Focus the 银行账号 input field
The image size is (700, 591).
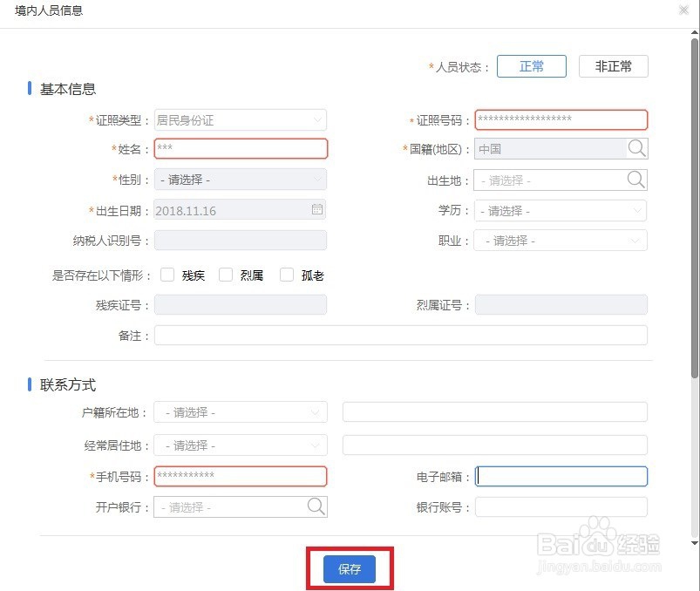561,507
